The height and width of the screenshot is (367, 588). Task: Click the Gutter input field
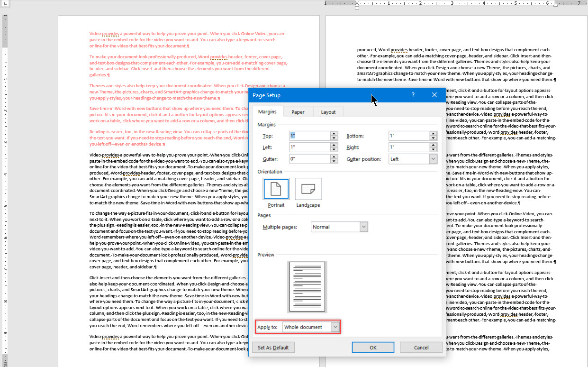pos(310,159)
